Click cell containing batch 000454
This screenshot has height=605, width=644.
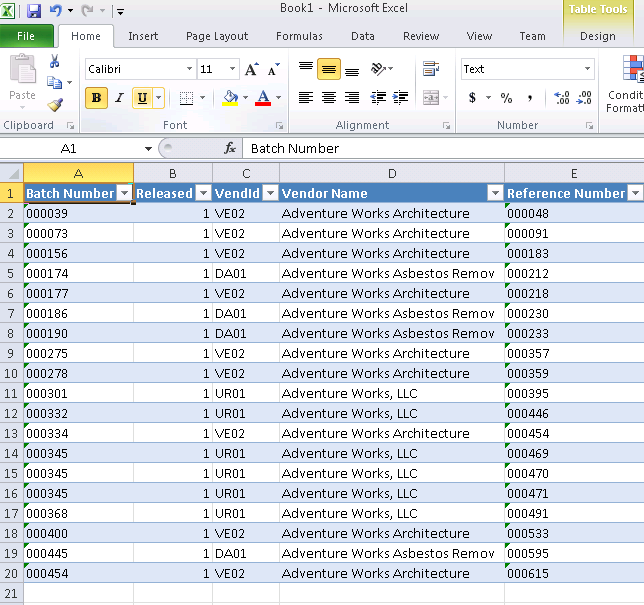click(78, 573)
